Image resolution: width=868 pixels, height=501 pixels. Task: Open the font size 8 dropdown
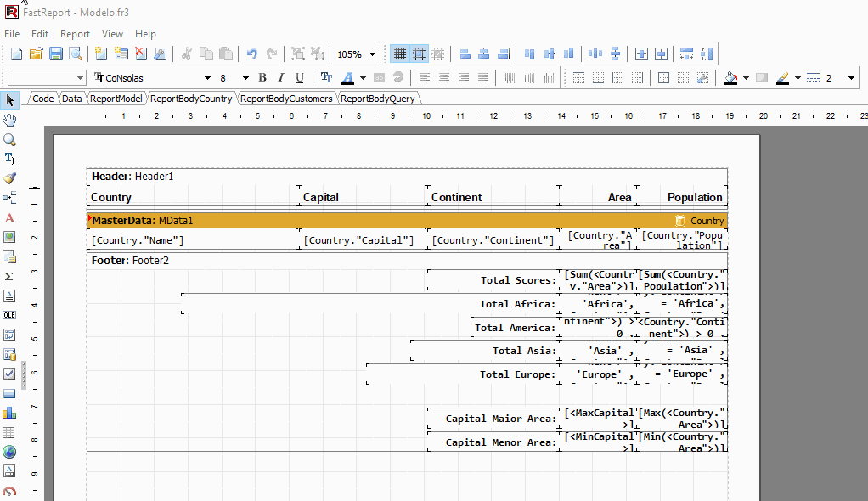(245, 78)
